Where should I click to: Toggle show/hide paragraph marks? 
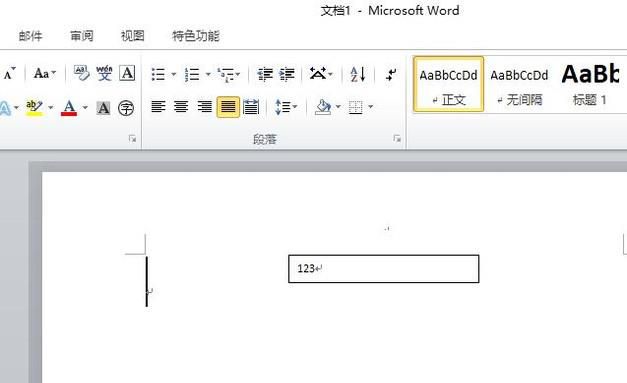391,74
